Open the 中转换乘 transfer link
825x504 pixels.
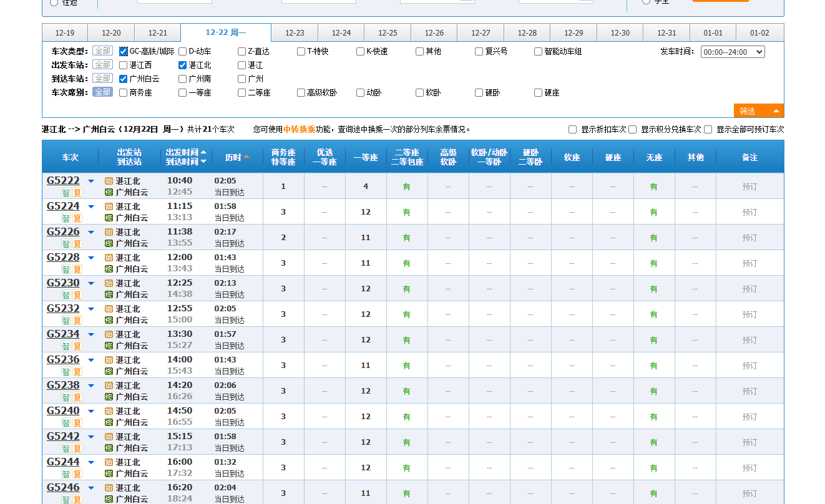click(x=299, y=130)
